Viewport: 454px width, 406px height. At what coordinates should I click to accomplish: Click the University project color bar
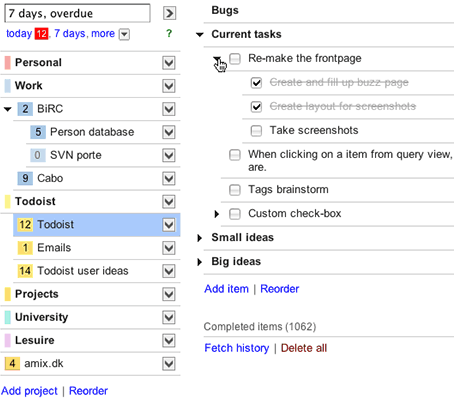(7, 317)
